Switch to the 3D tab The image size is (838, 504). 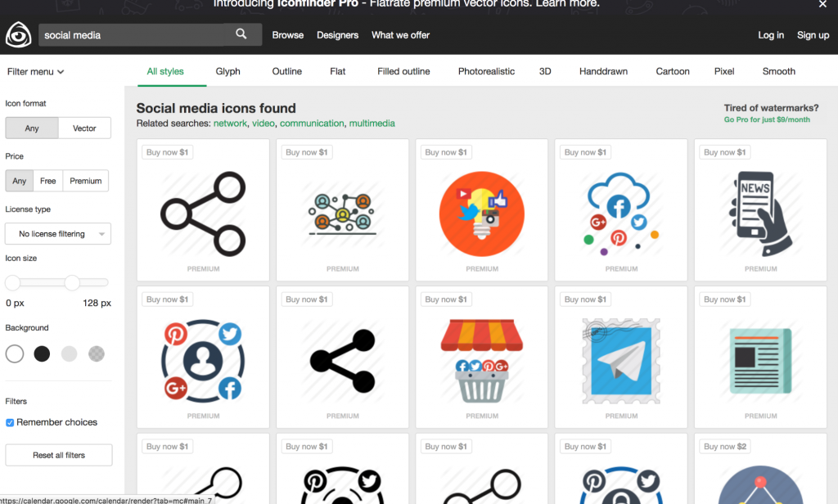coord(545,71)
